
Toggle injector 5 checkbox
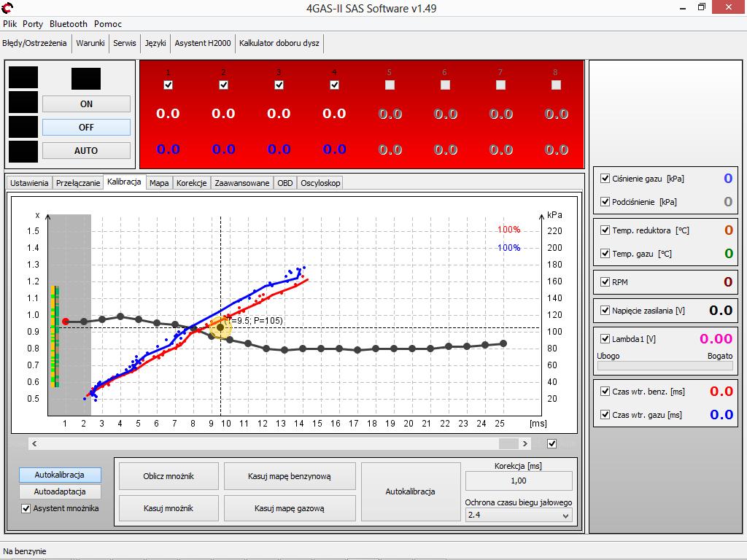[390, 85]
